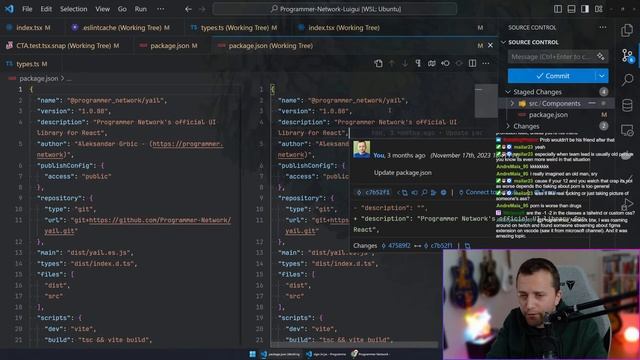This screenshot has height=360, width=640.
Task: Generate commit message with sparkle icon
Action: tap(600, 56)
